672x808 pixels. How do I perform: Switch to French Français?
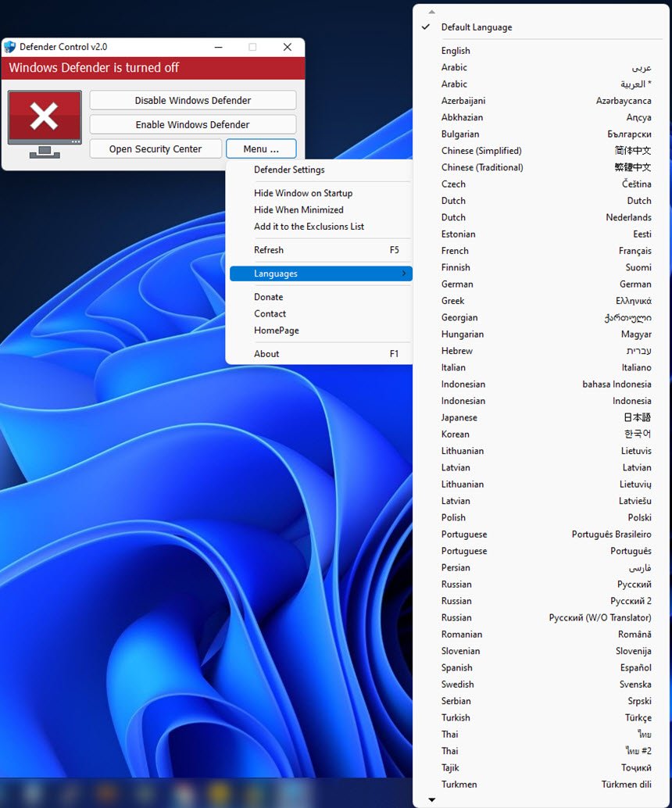541,251
